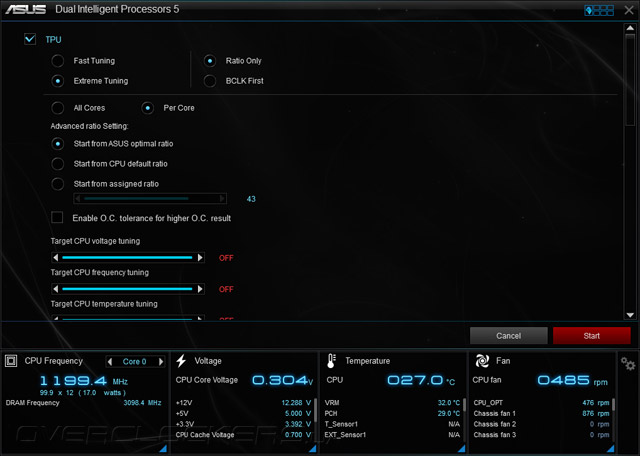Screen dimensions: 640x456
Task: Close the Dual Intelligent Processors window
Action: tap(629, 10)
